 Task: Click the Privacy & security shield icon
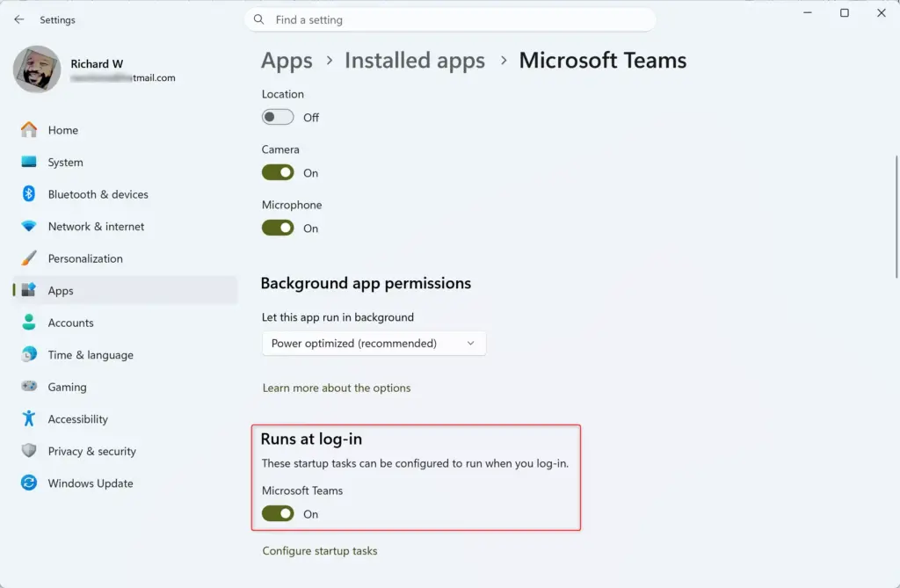29,451
